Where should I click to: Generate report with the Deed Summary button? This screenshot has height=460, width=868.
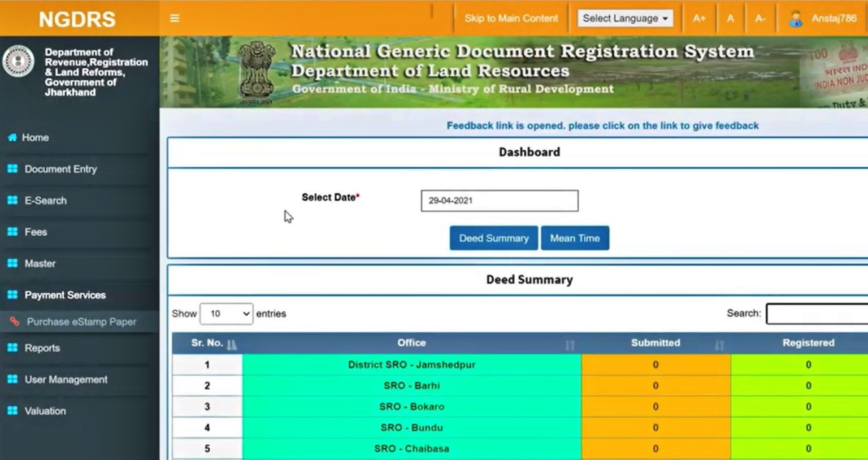tap(493, 238)
